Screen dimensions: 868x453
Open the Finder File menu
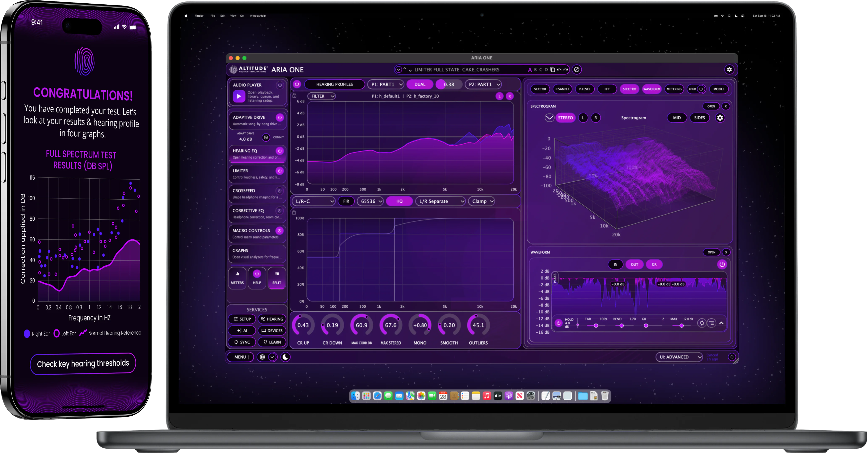213,16
